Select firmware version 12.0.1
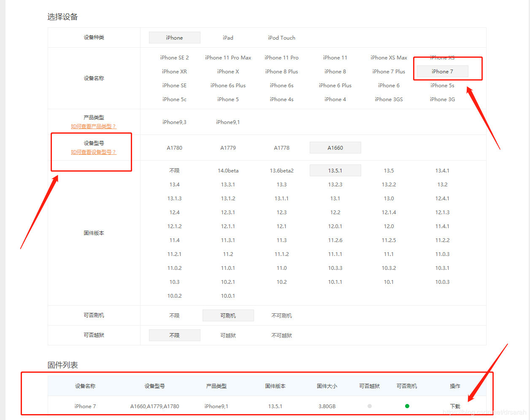 [335, 226]
